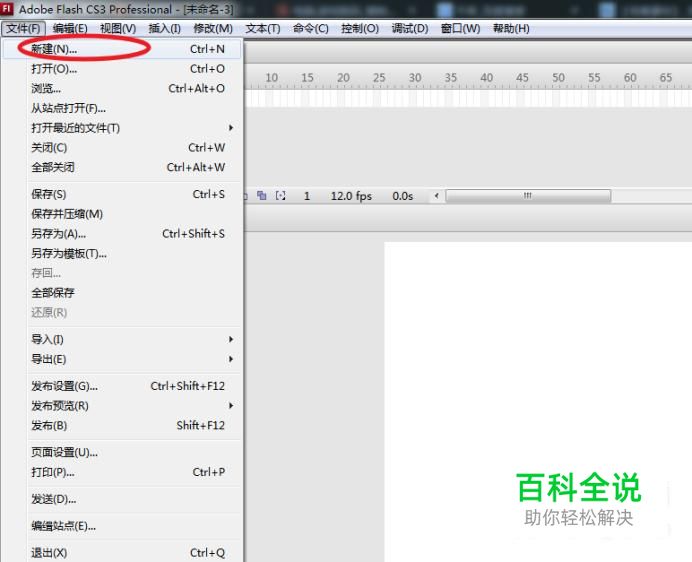
Task: Open the 文件(F) menu
Action: click(x=23, y=29)
